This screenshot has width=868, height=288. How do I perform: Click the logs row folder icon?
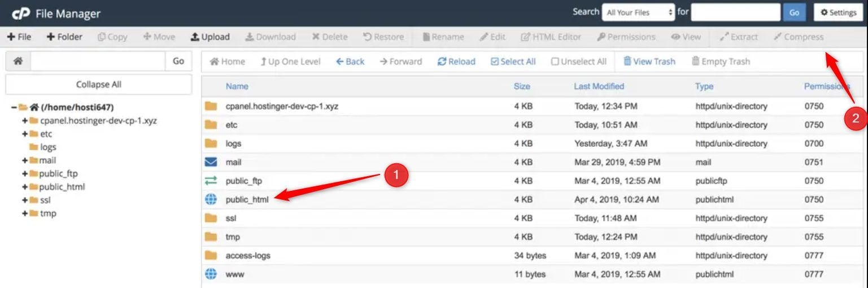pos(211,143)
